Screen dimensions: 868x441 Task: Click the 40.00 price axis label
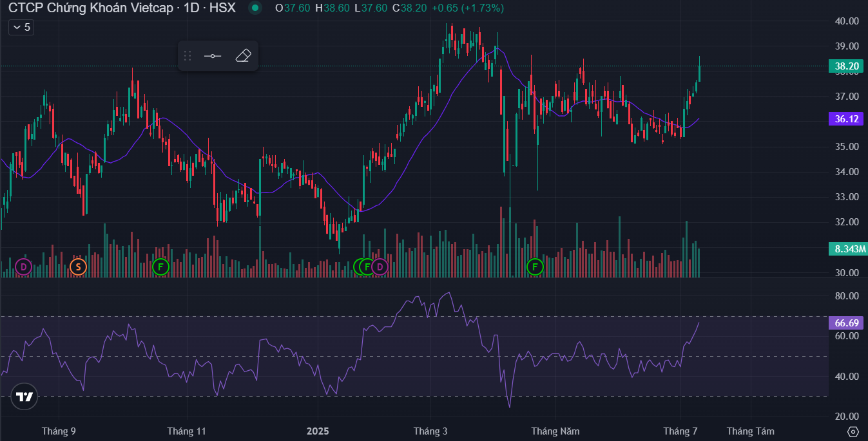[847, 21]
